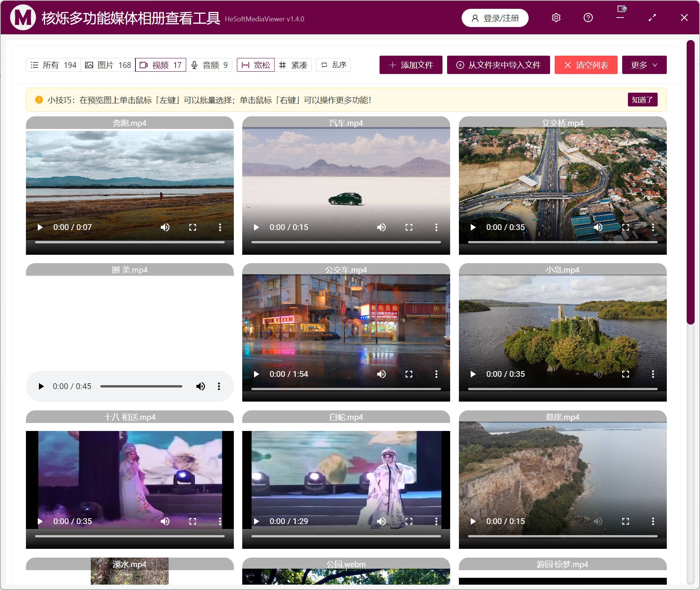This screenshot has width=700, height=590.
Task: Switch layout to 紧凑 compact mode
Action: click(294, 65)
